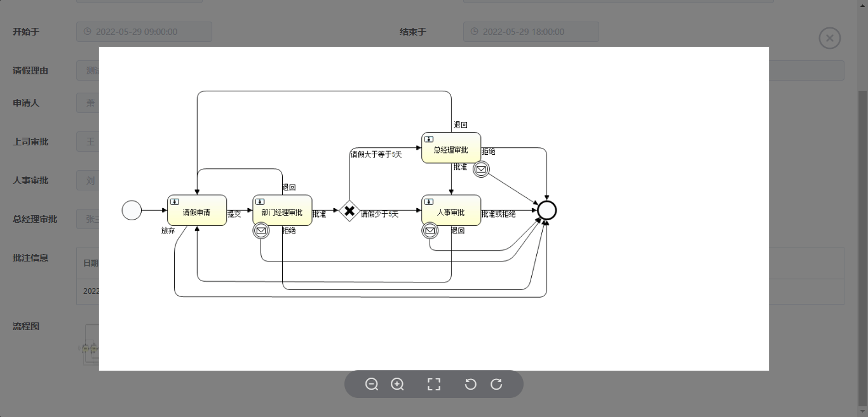Screen dimensions: 868x417
Task: Click clock icon in 结束于 field
Action: click(474, 32)
